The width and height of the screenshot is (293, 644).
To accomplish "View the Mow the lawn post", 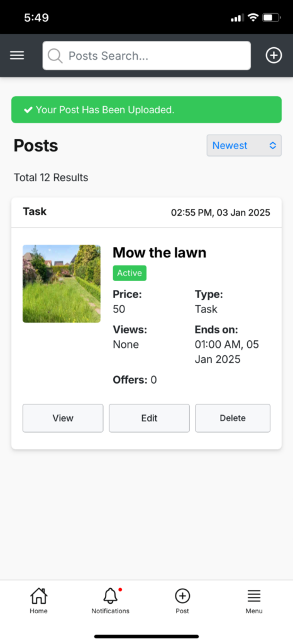I will [63, 418].
